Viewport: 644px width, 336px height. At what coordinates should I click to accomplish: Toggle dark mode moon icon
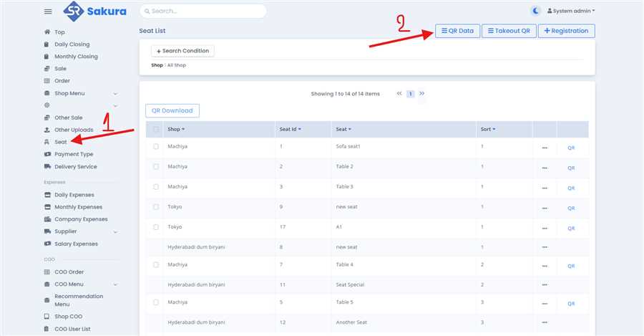536,11
